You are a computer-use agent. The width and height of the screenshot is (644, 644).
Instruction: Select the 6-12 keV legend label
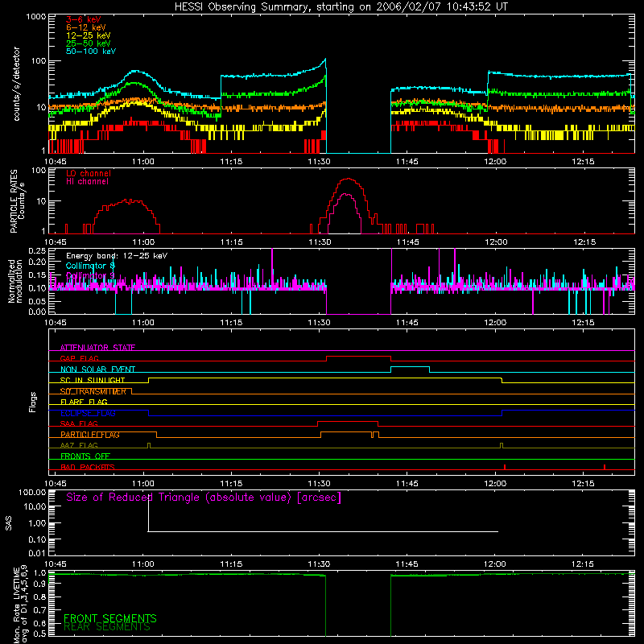point(86,27)
